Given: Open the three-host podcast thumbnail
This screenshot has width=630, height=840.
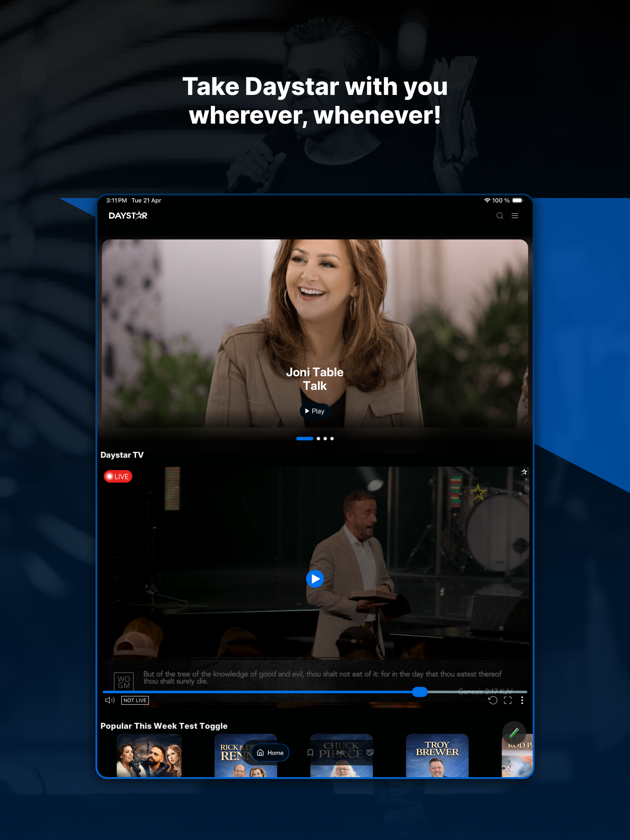Looking at the screenshot, I should [x=149, y=755].
